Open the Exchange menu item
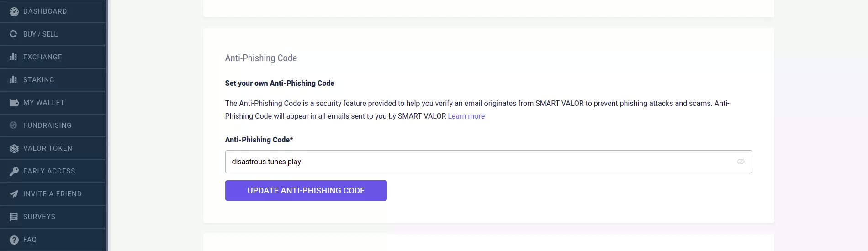Image resolution: width=868 pixels, height=251 pixels. pyautogui.click(x=53, y=57)
